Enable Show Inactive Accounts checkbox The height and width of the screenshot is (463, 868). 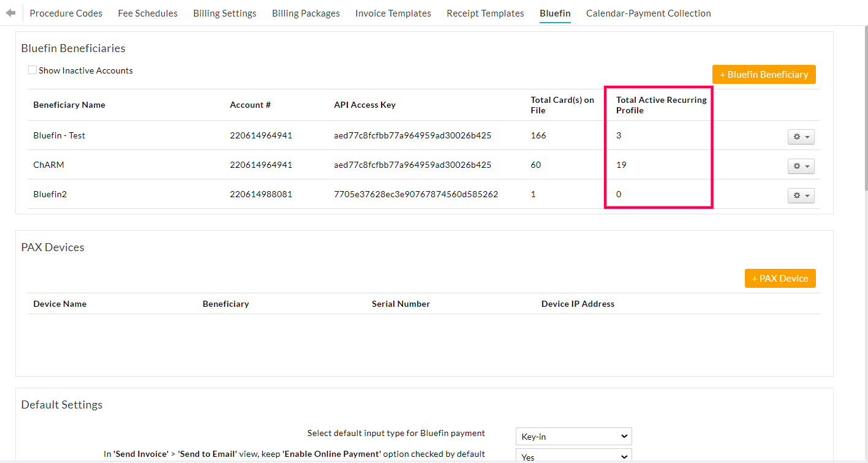pos(32,70)
